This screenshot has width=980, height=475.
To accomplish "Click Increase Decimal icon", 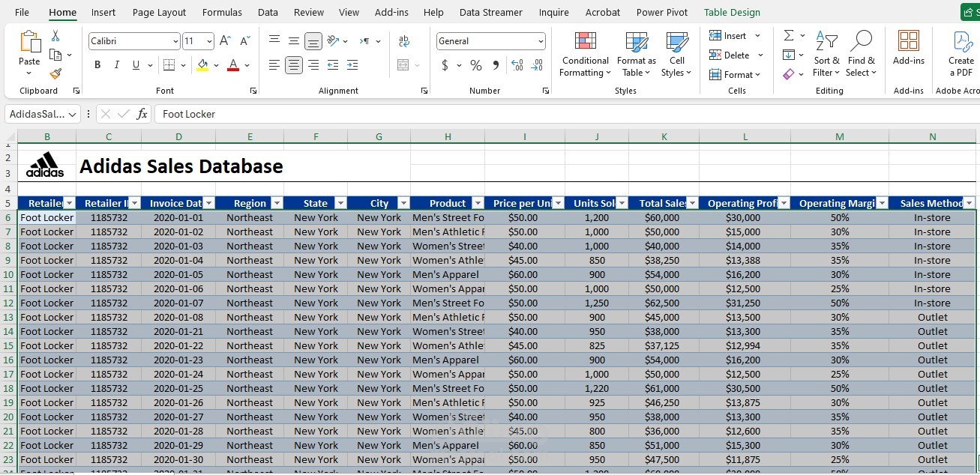I will point(517,65).
